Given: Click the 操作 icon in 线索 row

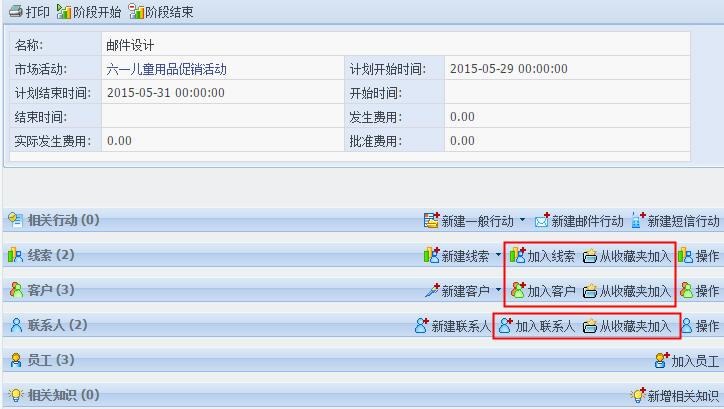Looking at the screenshot, I should point(686,256).
